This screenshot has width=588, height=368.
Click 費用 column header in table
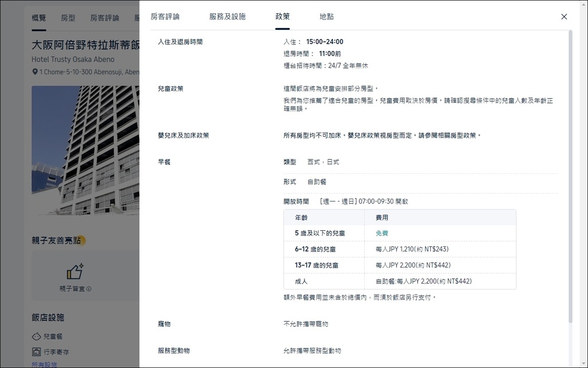[382, 218]
